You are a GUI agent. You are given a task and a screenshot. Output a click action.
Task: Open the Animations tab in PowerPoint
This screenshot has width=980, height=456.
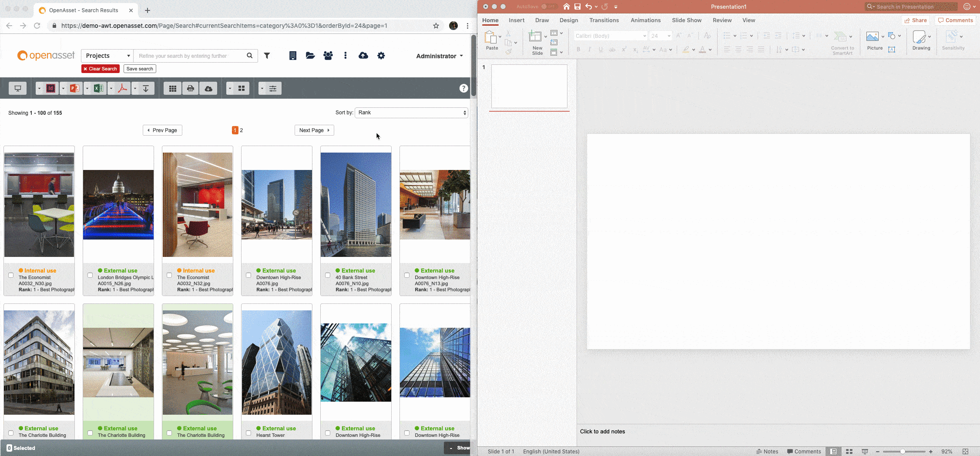645,20
